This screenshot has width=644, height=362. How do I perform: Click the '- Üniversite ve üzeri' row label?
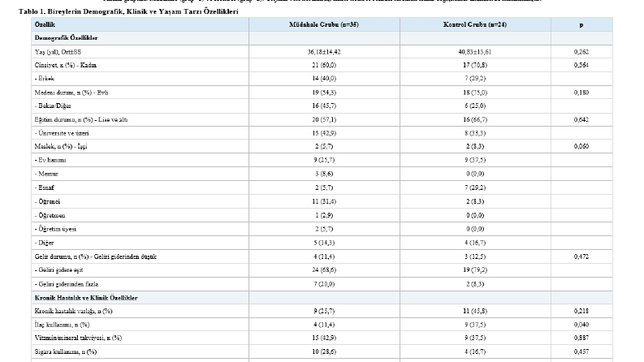[62, 133]
